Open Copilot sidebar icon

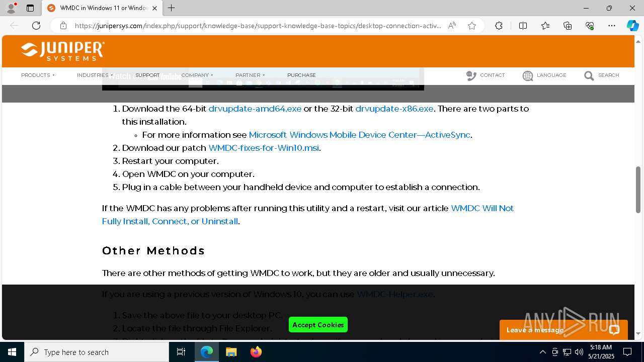point(632,26)
